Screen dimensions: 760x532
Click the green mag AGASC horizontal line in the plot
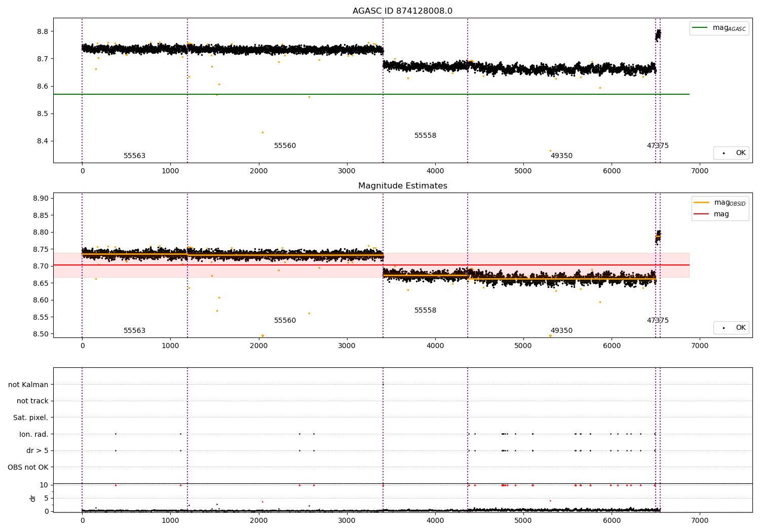tap(371, 94)
